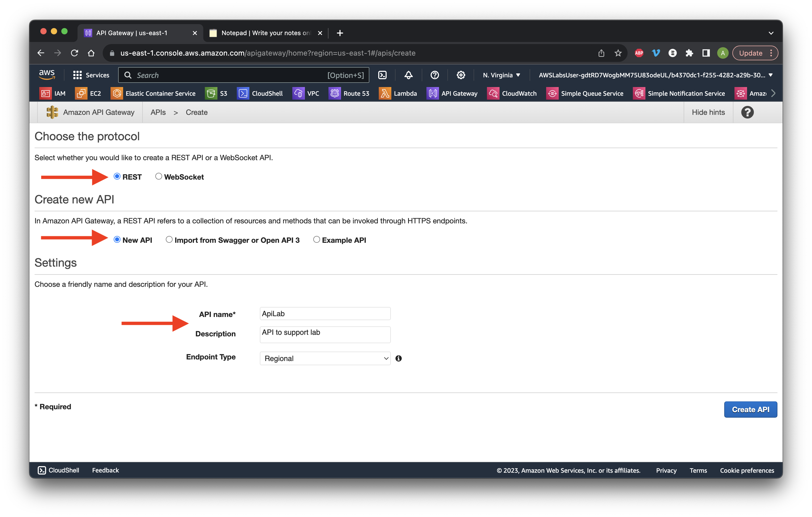Select Import from Swagger or Open API 3
The width and height of the screenshot is (812, 517).
(169, 239)
